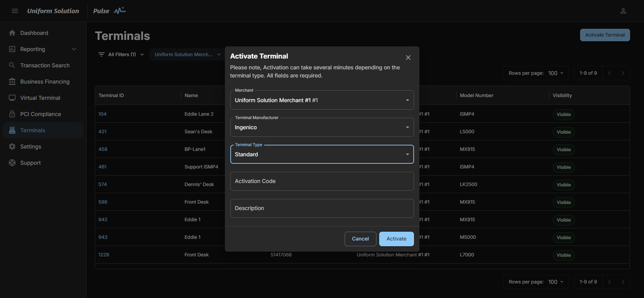Open the Virtual Terminal page
The image size is (644, 298).
tap(43, 98)
